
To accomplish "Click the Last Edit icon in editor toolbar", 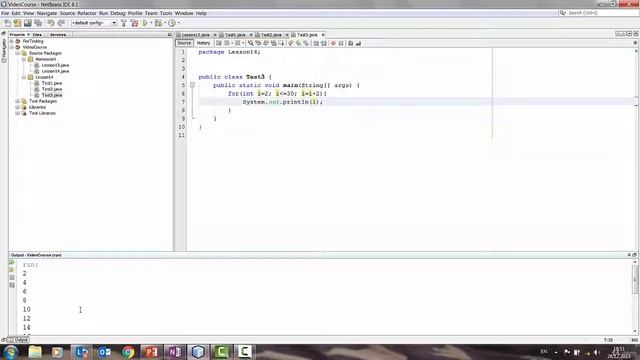I will [219, 43].
